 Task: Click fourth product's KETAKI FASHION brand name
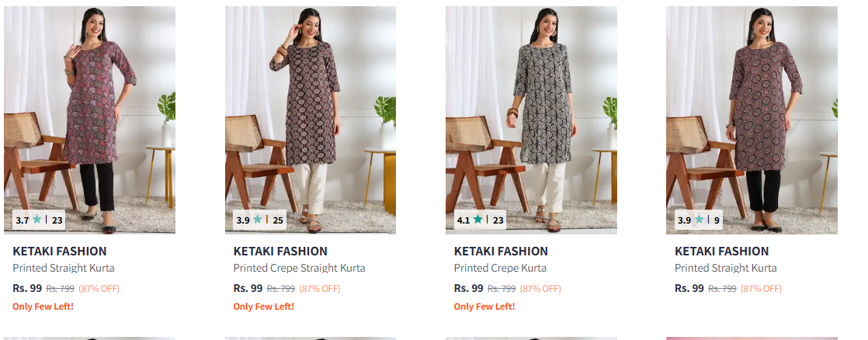(x=721, y=252)
